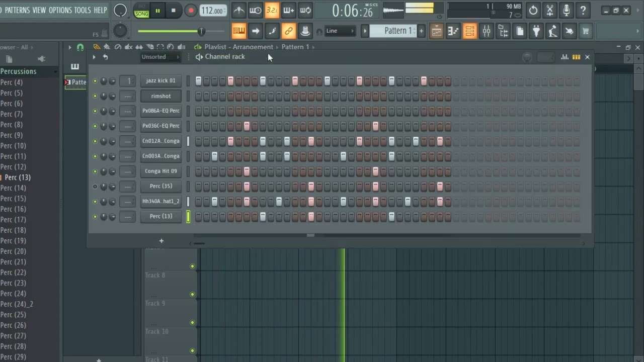Toggle the loop recording icon
The height and width of the screenshot is (362, 644).
coord(305,10)
